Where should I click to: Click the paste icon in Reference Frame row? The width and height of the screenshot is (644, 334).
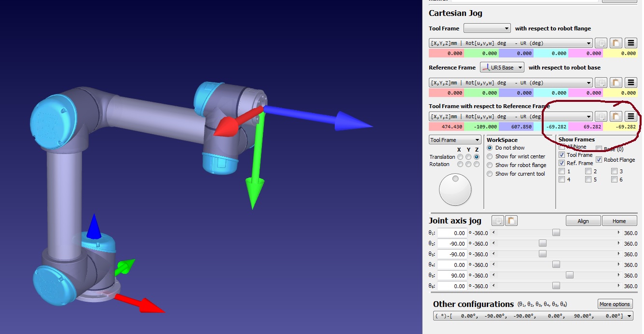[616, 83]
